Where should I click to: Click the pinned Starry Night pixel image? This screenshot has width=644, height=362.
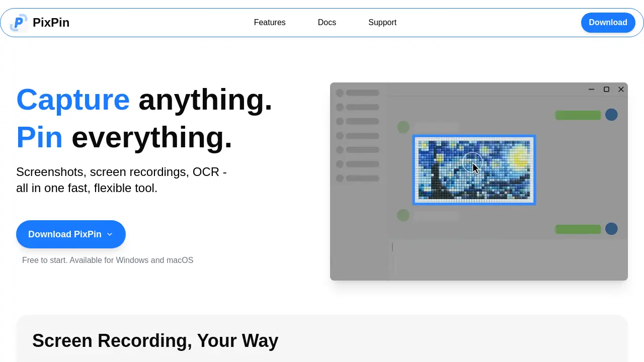(474, 170)
